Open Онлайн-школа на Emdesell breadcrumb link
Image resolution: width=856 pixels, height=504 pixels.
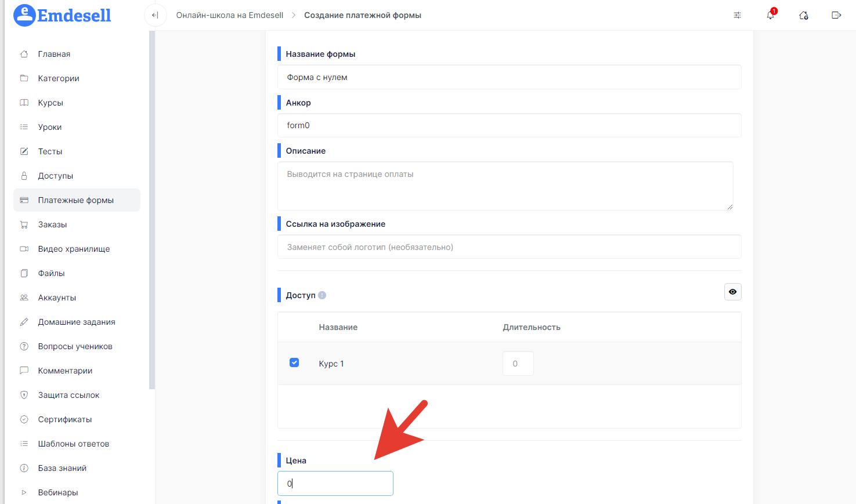click(x=230, y=15)
